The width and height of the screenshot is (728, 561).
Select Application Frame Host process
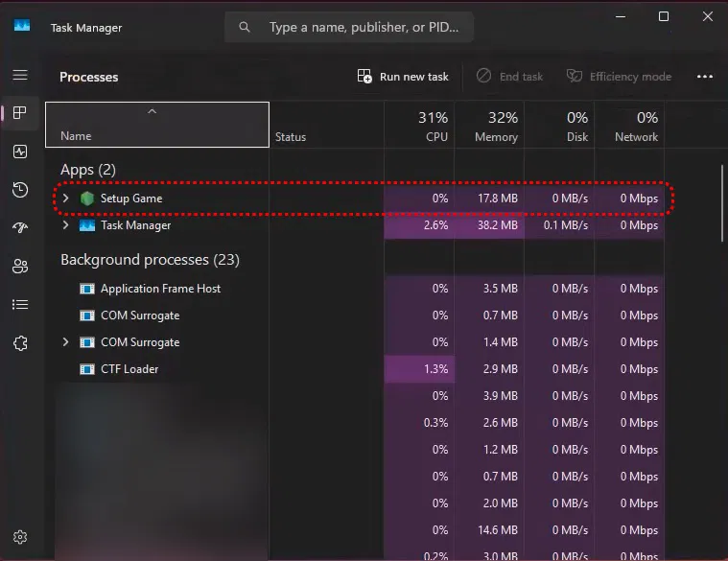160,289
